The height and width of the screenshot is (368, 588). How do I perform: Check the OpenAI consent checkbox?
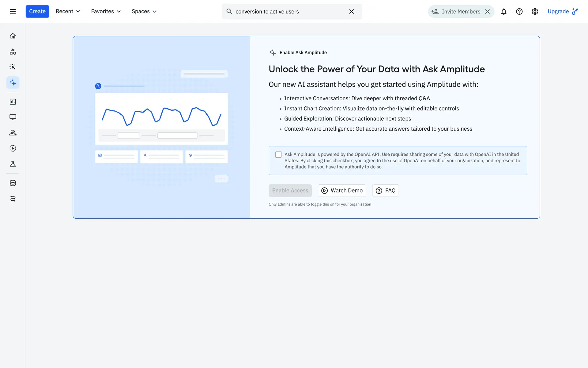[x=278, y=155]
